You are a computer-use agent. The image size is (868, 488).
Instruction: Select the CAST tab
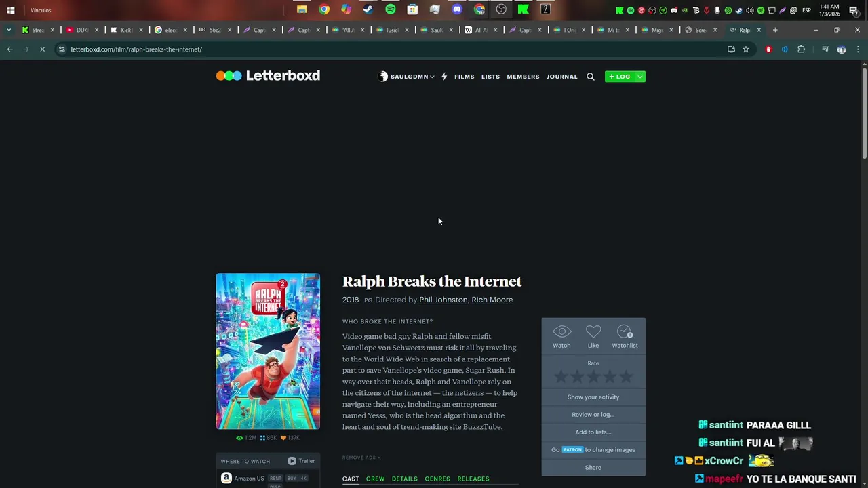point(351,479)
